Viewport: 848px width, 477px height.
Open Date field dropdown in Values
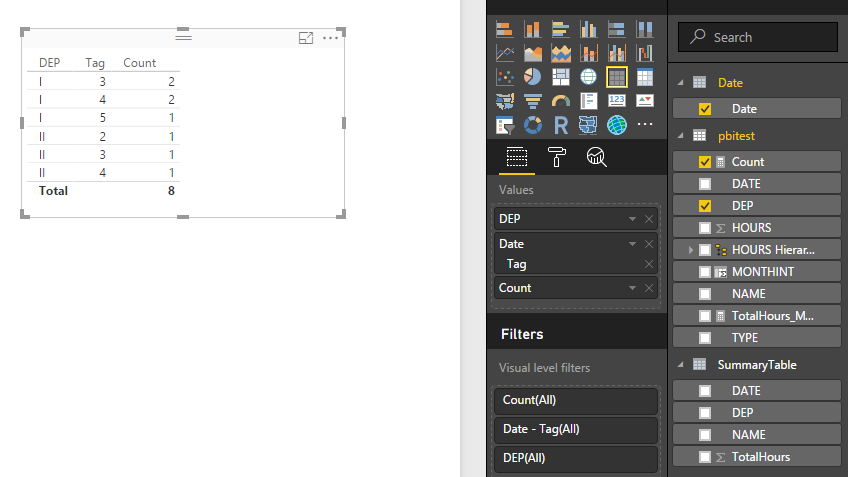[x=632, y=244]
